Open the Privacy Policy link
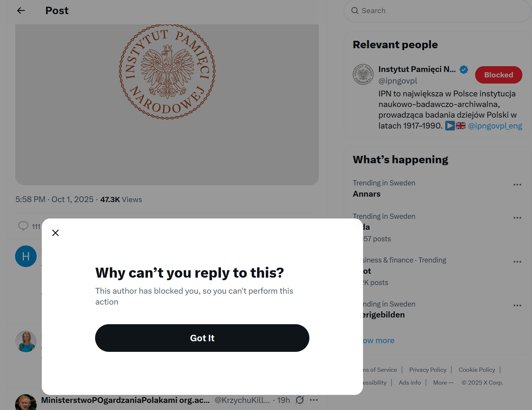Screen dimensions: 532x410 (428, 370)
